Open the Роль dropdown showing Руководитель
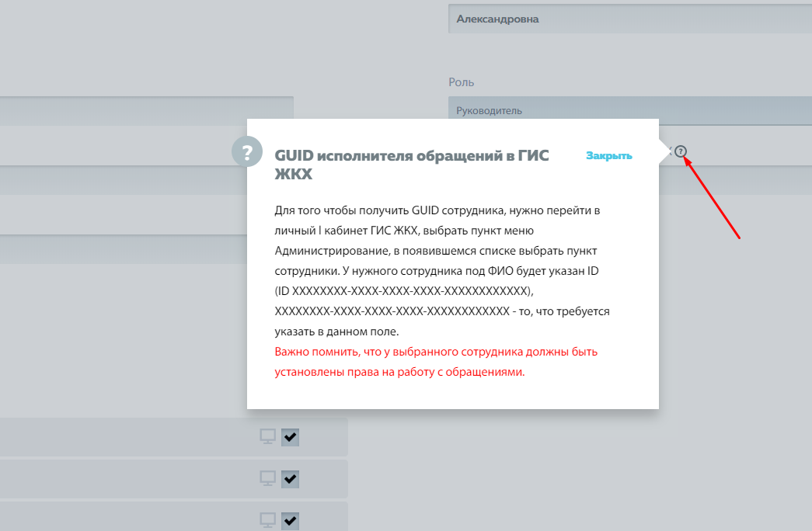 pos(629,110)
